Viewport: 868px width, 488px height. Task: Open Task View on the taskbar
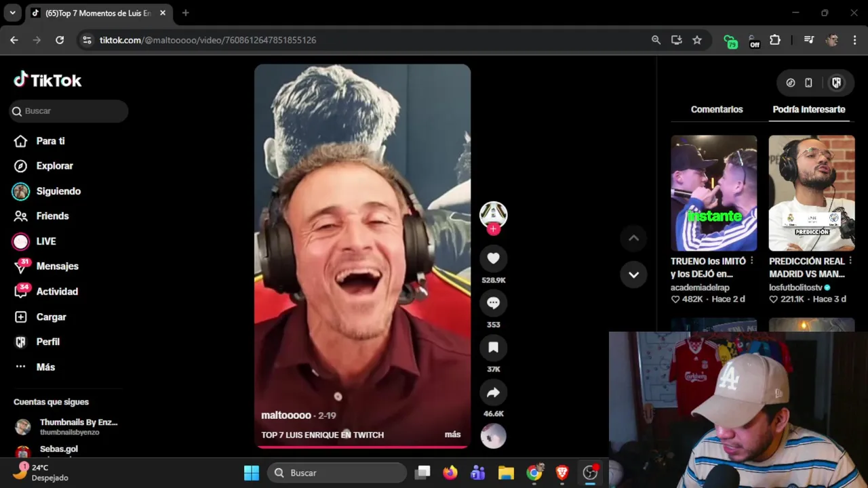coord(423,473)
